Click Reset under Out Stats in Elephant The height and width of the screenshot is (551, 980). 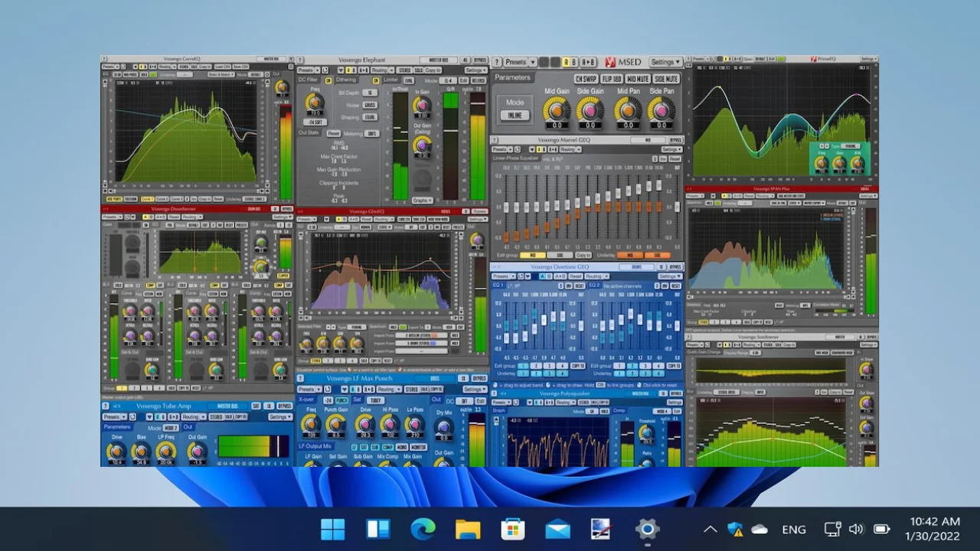(334, 133)
